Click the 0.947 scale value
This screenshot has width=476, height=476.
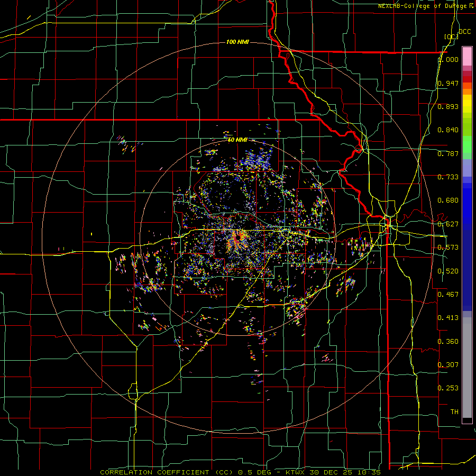click(448, 83)
